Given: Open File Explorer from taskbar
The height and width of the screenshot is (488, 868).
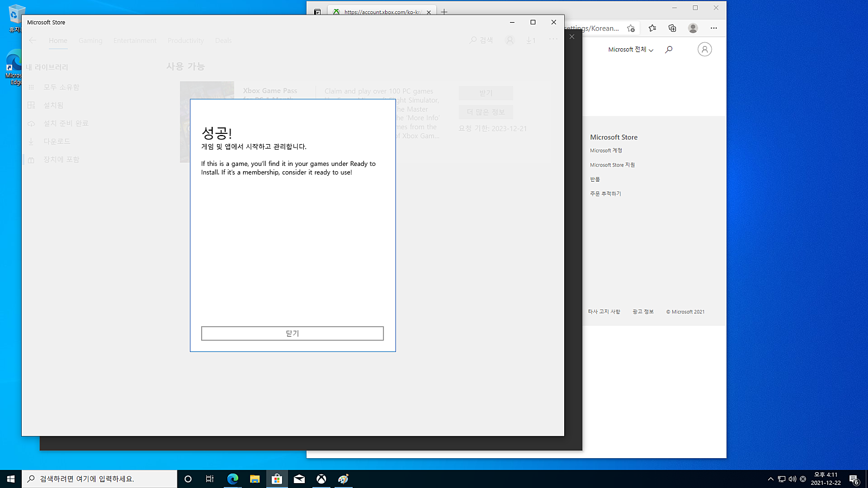Looking at the screenshot, I should click(255, 479).
